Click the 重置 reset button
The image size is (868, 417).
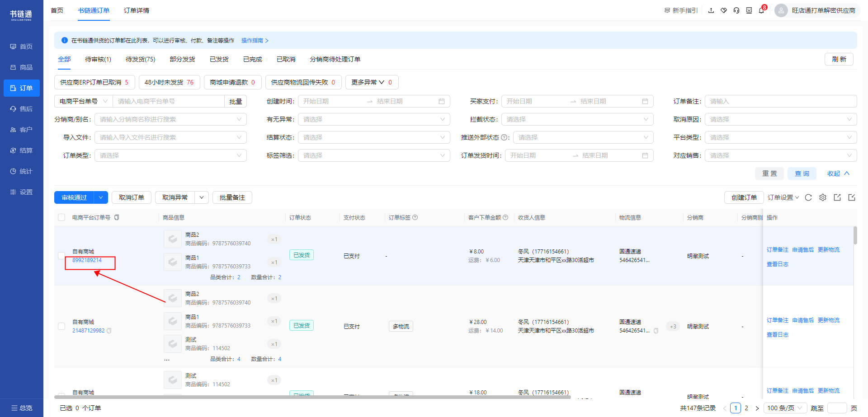click(x=769, y=173)
